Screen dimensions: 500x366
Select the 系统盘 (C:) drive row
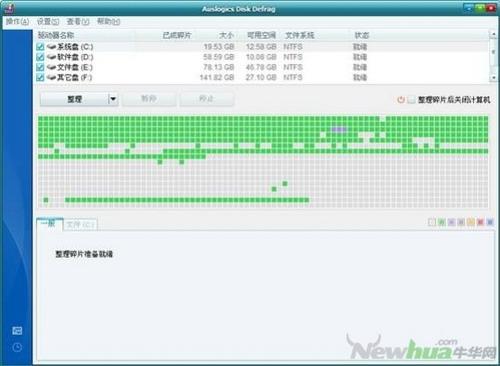coord(262,47)
